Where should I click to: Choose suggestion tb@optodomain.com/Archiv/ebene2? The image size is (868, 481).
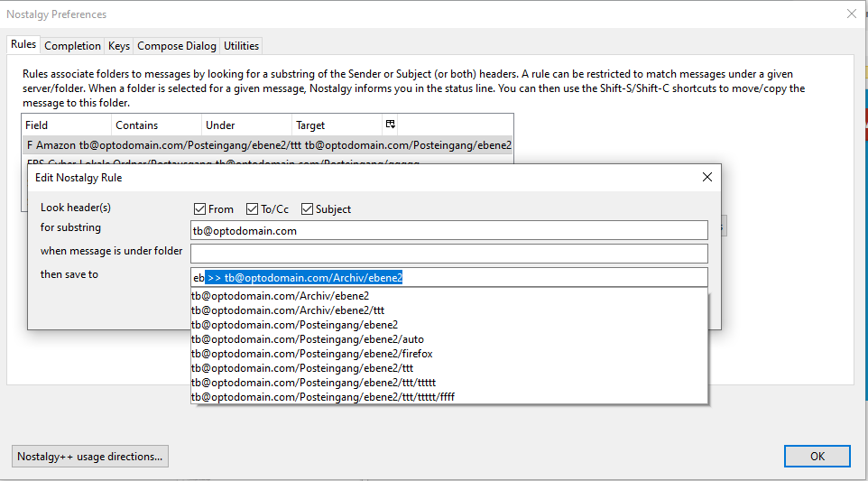[x=449, y=296]
